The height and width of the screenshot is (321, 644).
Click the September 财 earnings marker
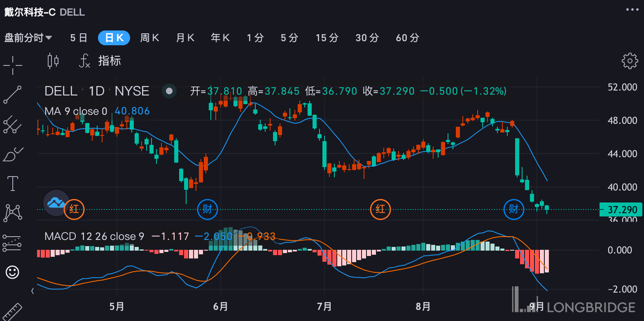click(x=514, y=209)
